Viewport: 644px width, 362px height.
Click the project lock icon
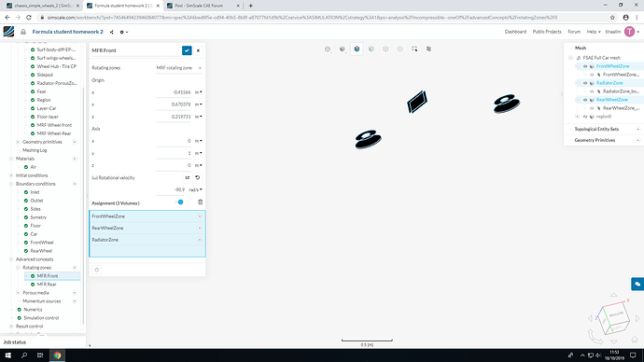[x=23, y=32]
